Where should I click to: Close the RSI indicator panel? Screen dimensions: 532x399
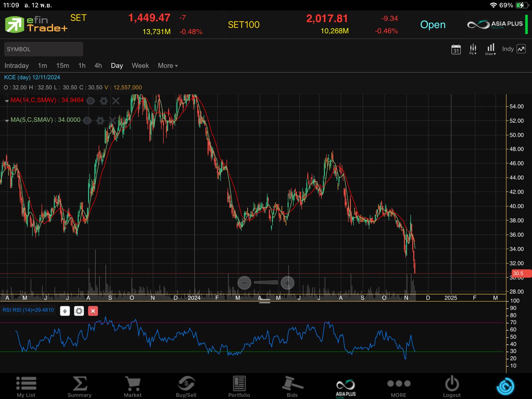93,311
